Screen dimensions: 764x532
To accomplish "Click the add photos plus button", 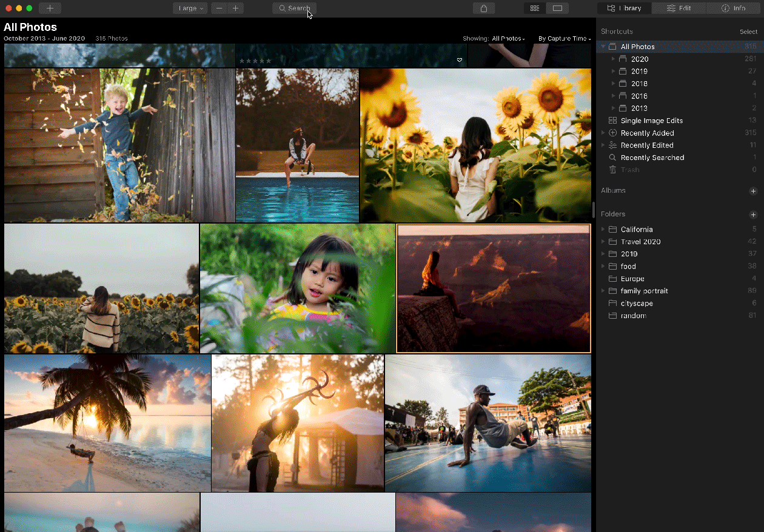I will click(x=50, y=8).
